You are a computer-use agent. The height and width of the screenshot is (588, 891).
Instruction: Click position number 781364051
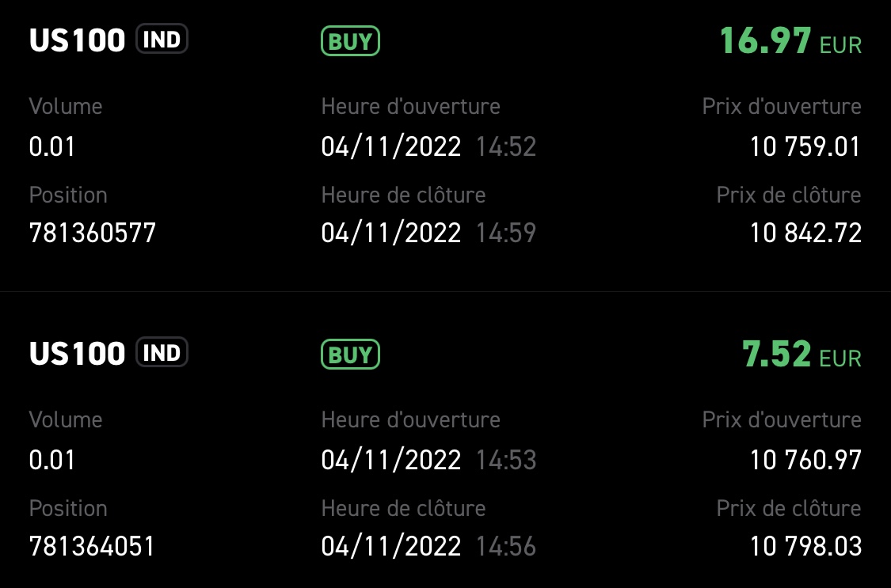pos(92,546)
